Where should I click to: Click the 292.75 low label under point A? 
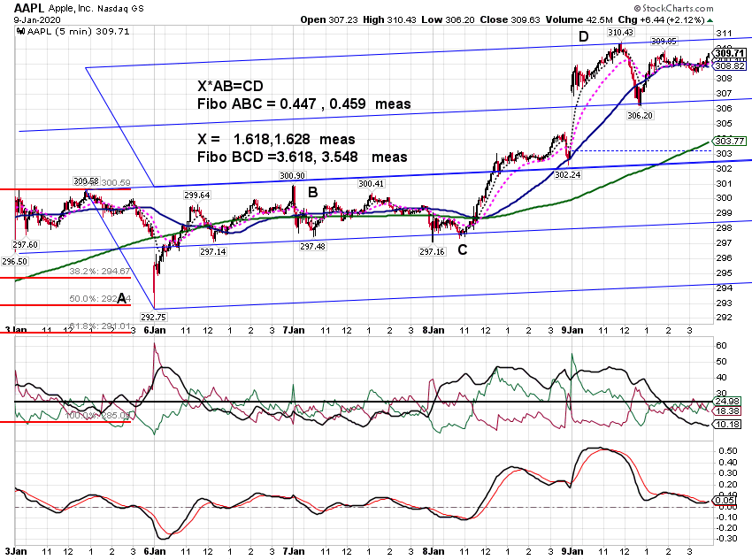[153, 317]
